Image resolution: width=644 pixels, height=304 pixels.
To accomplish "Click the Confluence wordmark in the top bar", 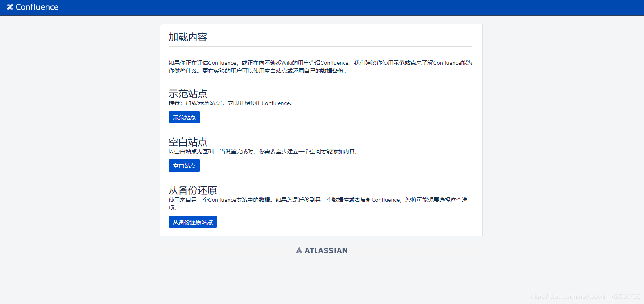I will click(x=37, y=7).
